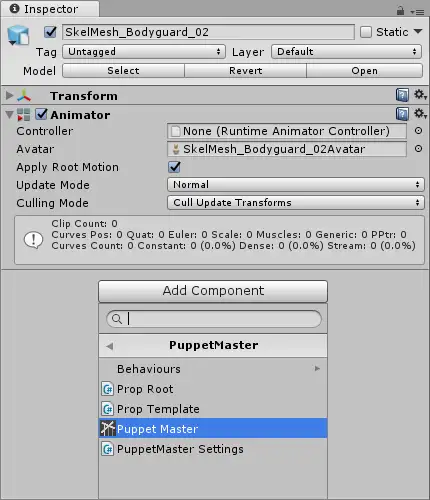Open the Layer dropdown

(347, 52)
